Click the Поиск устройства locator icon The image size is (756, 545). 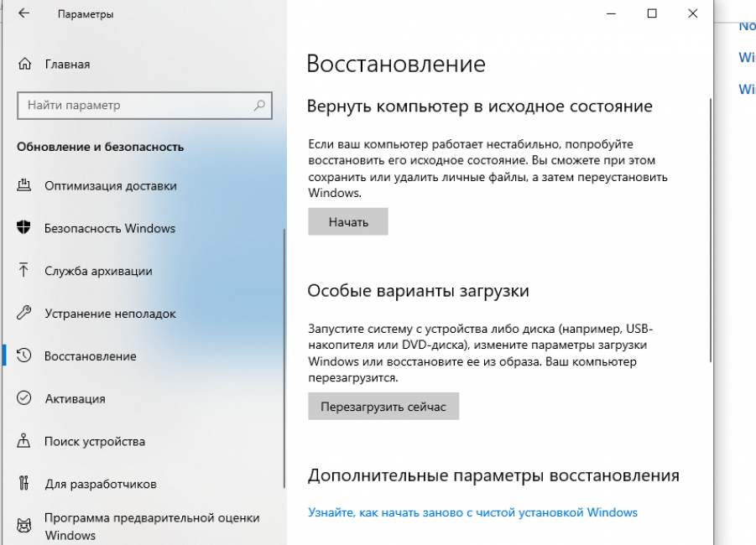pos(23,440)
